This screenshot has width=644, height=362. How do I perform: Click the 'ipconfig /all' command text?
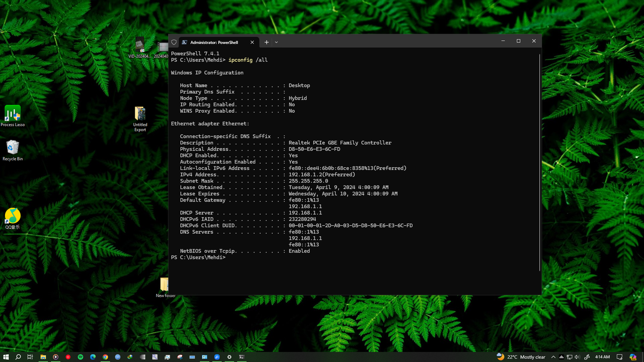coord(248,60)
